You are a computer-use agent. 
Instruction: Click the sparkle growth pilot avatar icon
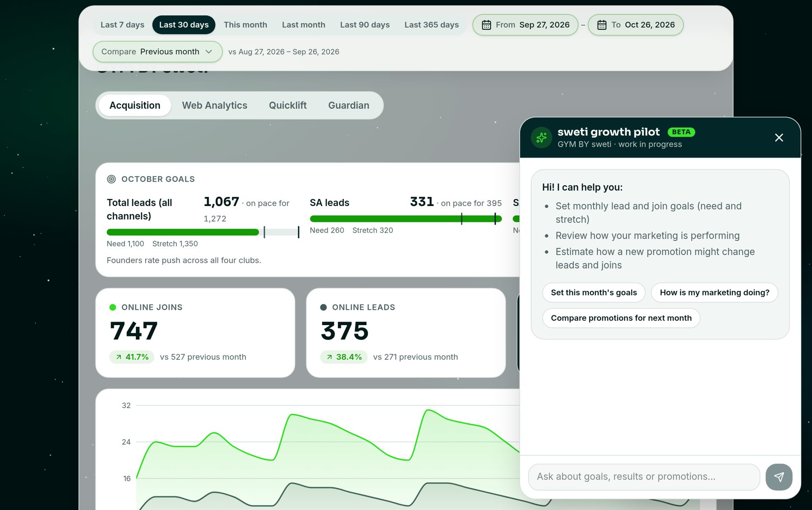point(541,138)
